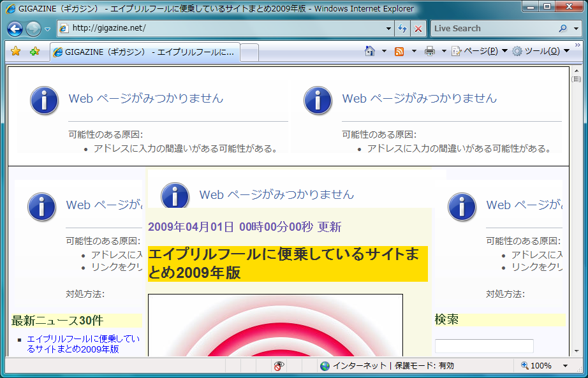
Task: Open the ツール(O) menu
Action: (x=541, y=51)
